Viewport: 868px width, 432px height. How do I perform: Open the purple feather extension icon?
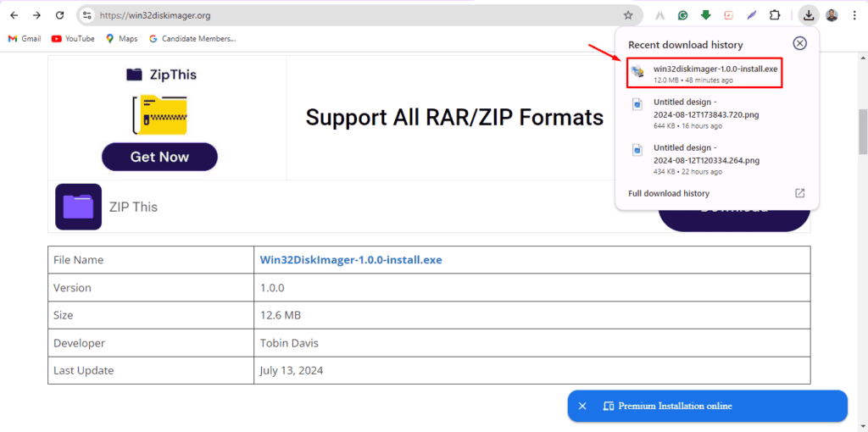751,15
